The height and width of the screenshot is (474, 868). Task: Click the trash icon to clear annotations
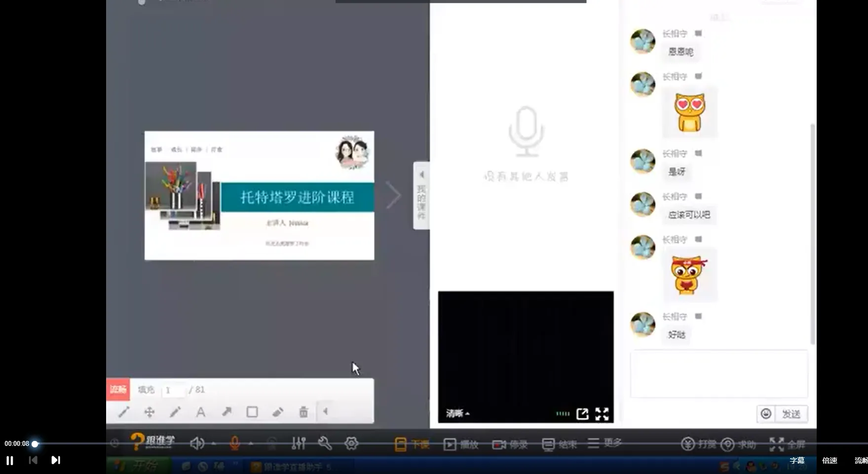click(303, 412)
